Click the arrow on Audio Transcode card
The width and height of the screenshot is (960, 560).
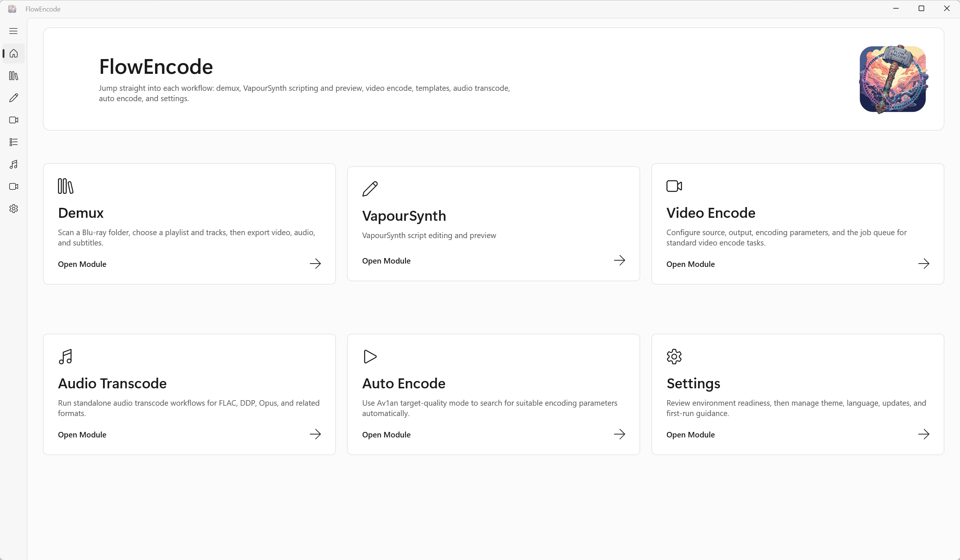[x=315, y=434]
